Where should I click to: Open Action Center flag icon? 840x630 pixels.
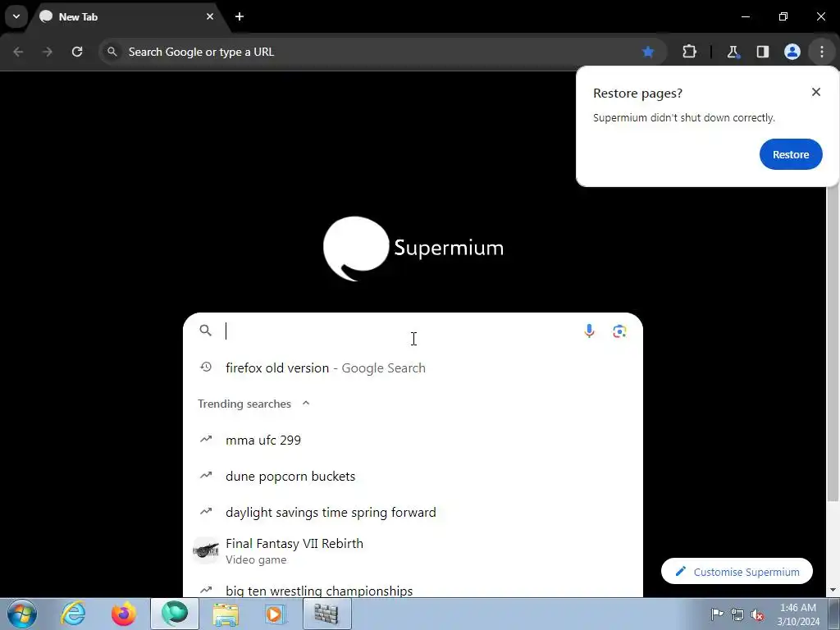[x=717, y=614]
